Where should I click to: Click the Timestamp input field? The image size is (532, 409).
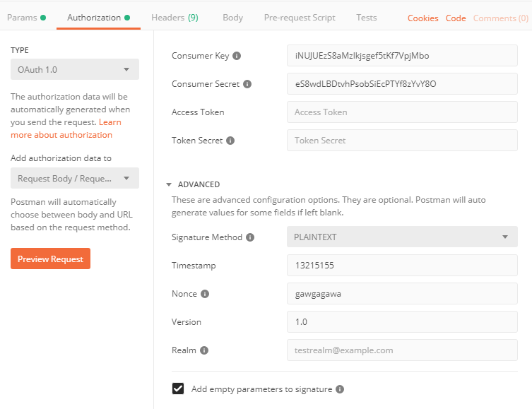[402, 265]
